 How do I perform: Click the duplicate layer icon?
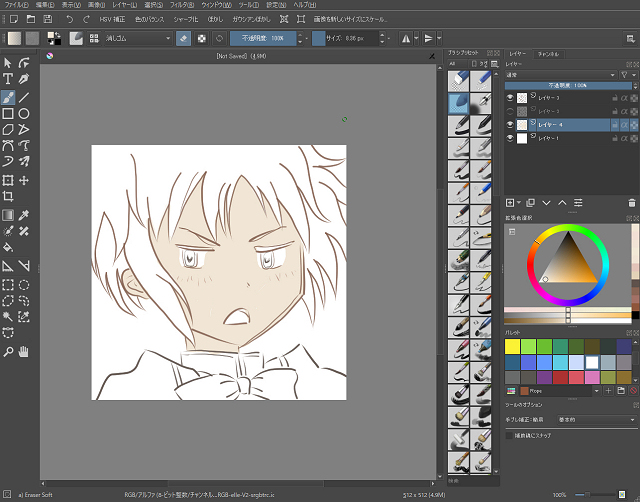pyautogui.click(x=530, y=203)
